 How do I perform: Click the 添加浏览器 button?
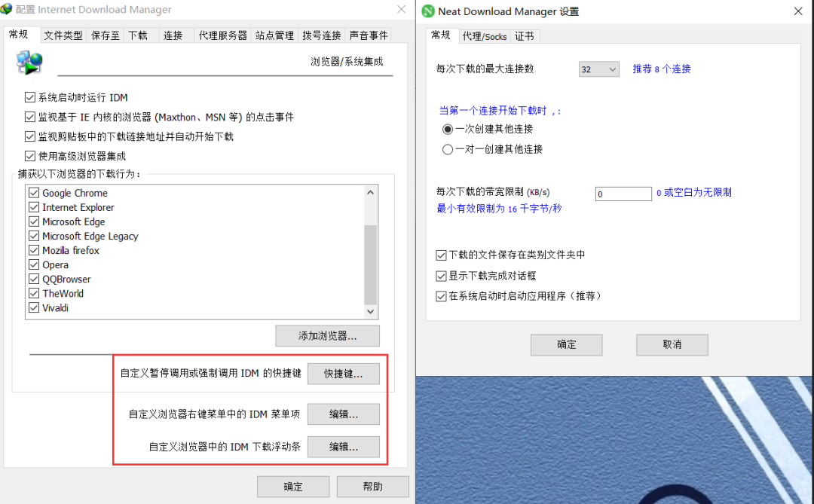pos(327,335)
